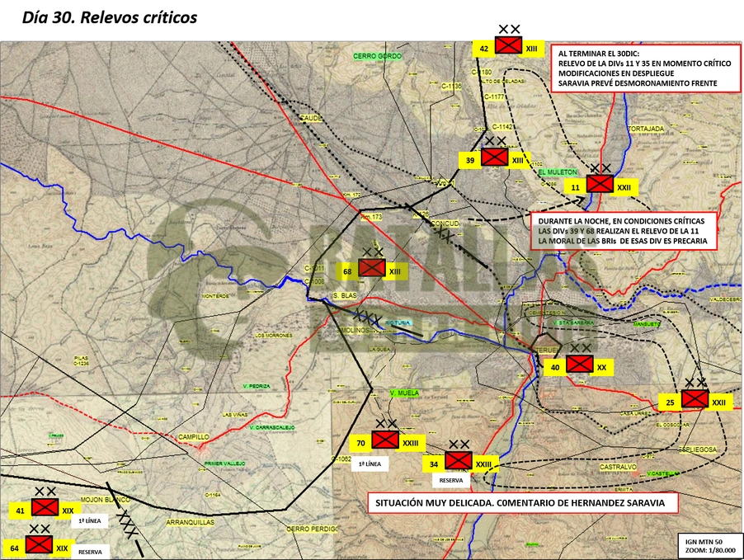The image size is (744, 560).
Task: Select the "TERUEL" city label
Action: (x=548, y=350)
